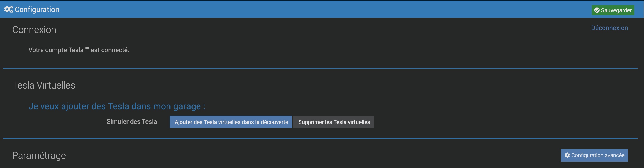Click the gears icon beside Configuration title

[8, 9]
